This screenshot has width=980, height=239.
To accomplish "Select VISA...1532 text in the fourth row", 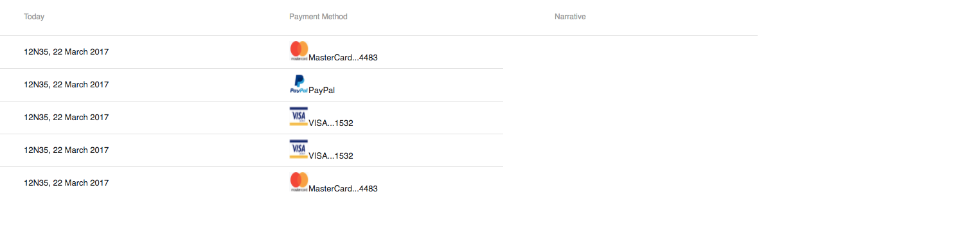I will 331,155.
